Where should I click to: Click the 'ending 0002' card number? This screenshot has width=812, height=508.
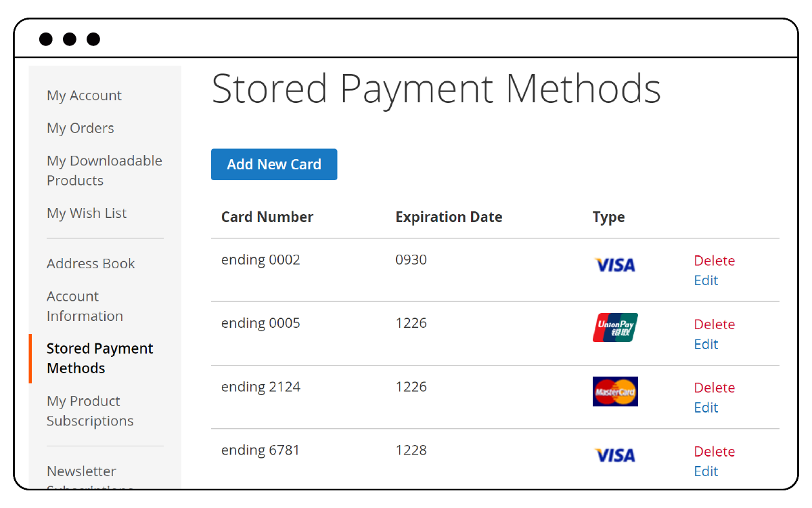261,260
